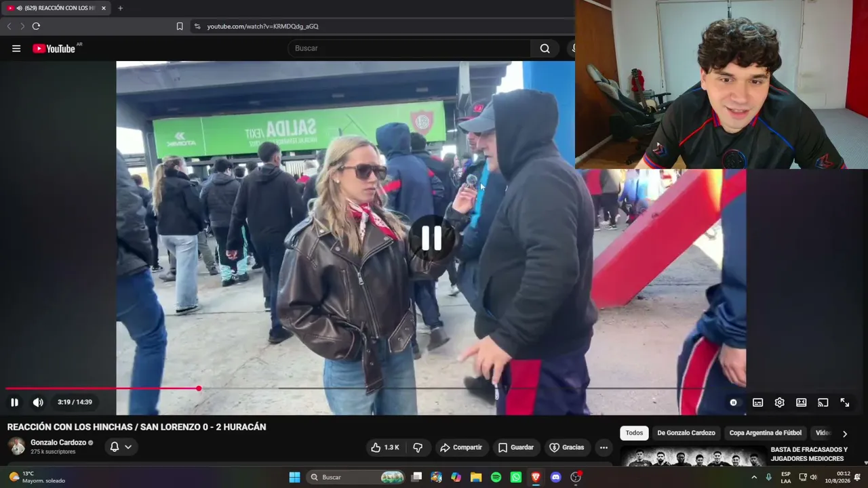868x488 pixels.
Task: Click the YouTube search magnifier button
Action: pyautogui.click(x=545, y=48)
